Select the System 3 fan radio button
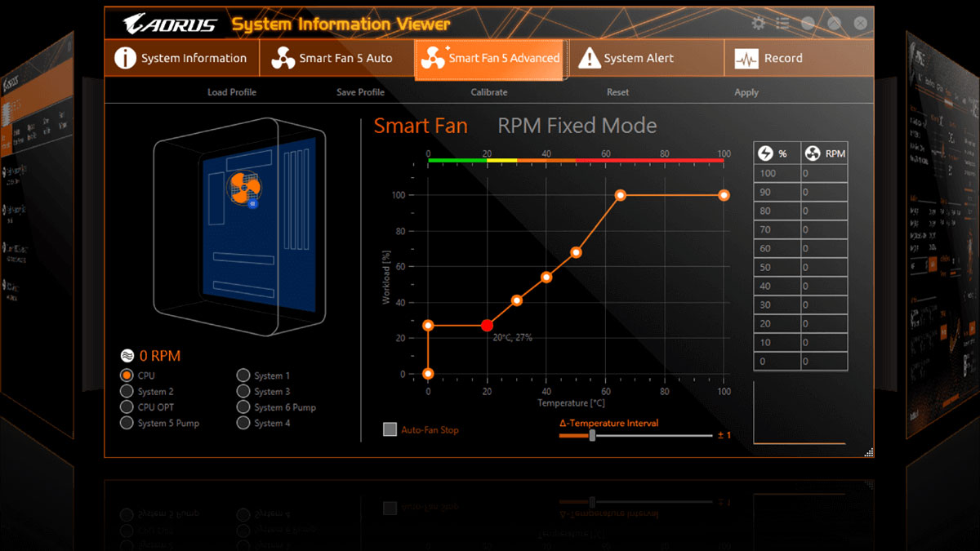Image resolution: width=980 pixels, height=551 pixels. [243, 391]
